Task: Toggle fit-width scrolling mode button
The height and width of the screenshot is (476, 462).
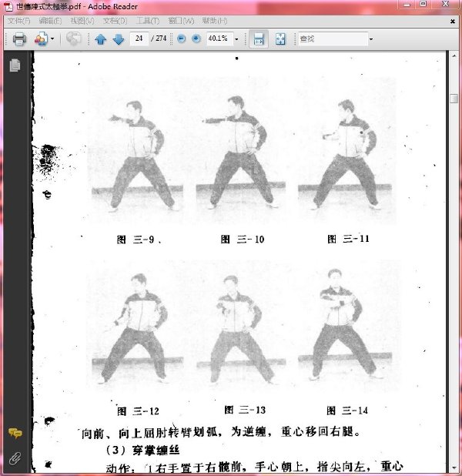Action: 259,39
